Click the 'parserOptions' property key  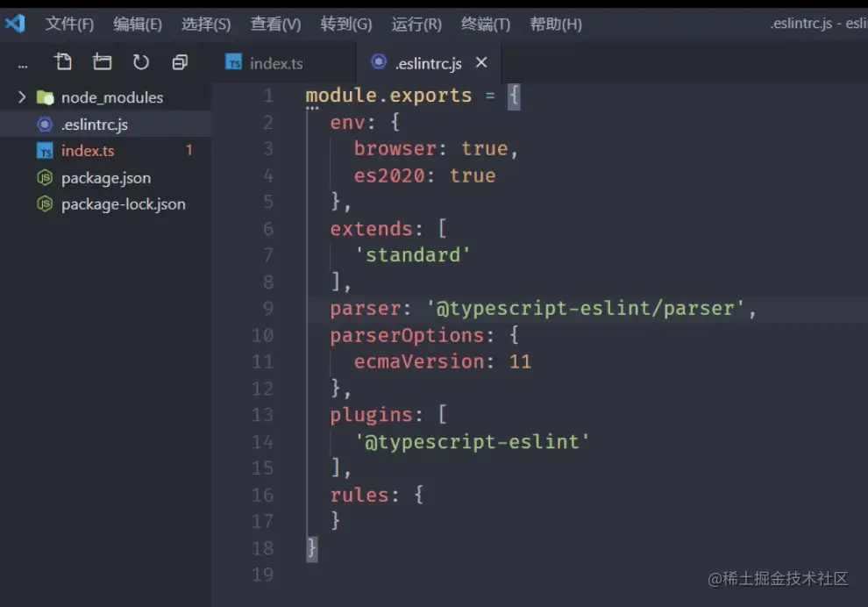407,335
